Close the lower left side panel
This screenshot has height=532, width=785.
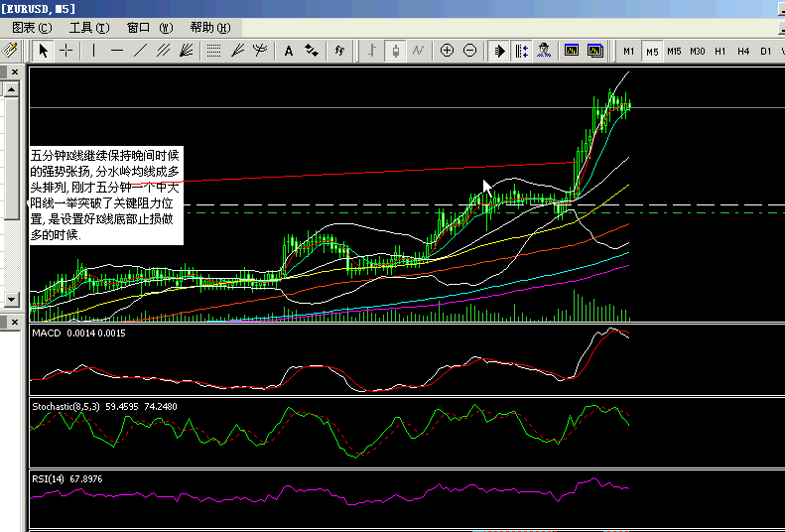pos(15,322)
